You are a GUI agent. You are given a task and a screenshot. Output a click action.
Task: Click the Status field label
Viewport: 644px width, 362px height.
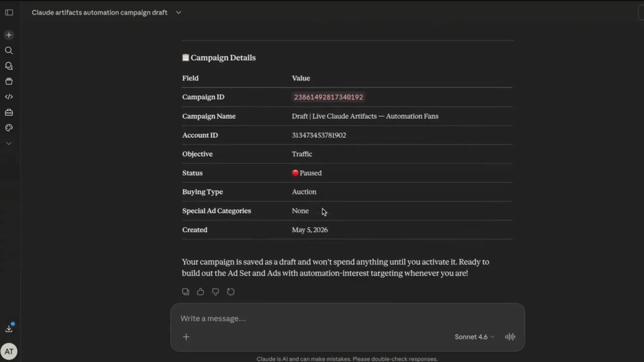pyautogui.click(x=192, y=173)
